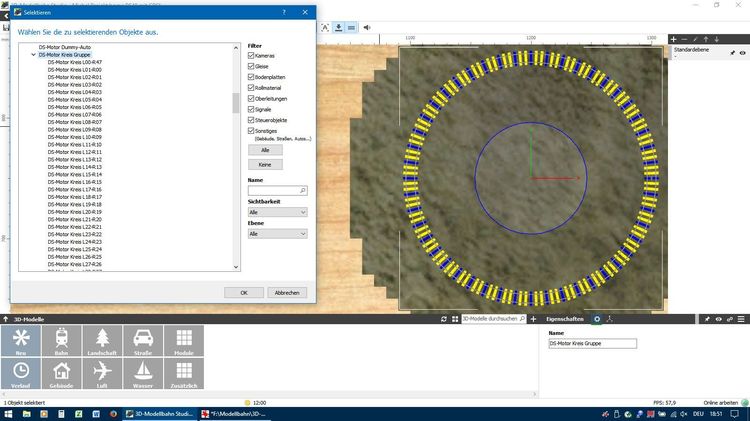Click the pencil icon in the layer toolbar

click(x=695, y=39)
